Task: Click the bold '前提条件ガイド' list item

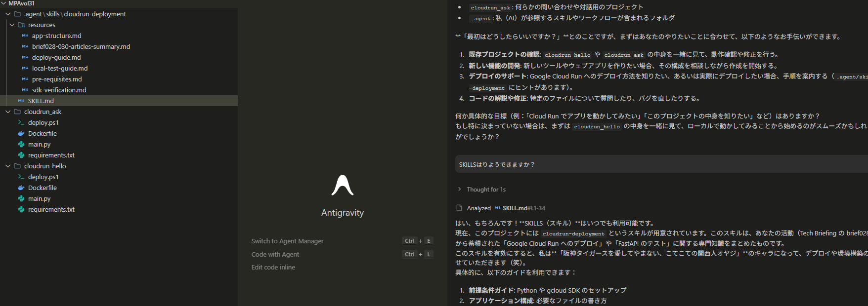Action: click(x=491, y=291)
